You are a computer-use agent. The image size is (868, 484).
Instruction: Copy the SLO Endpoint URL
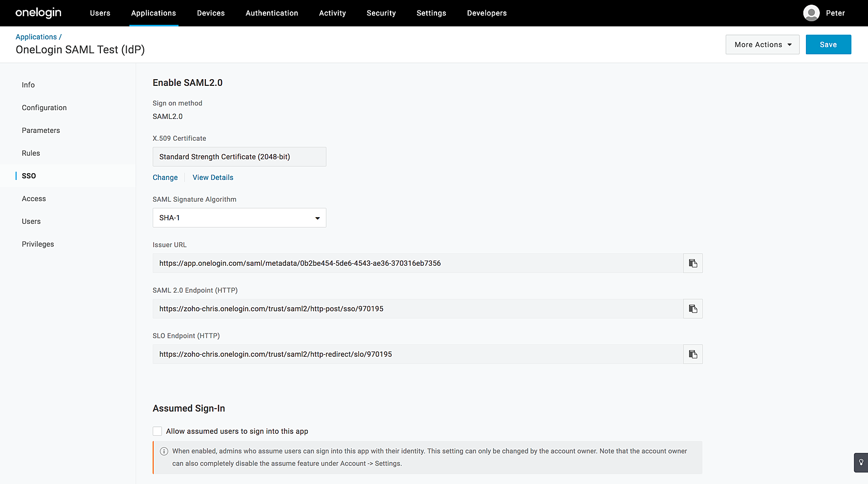[x=693, y=354]
